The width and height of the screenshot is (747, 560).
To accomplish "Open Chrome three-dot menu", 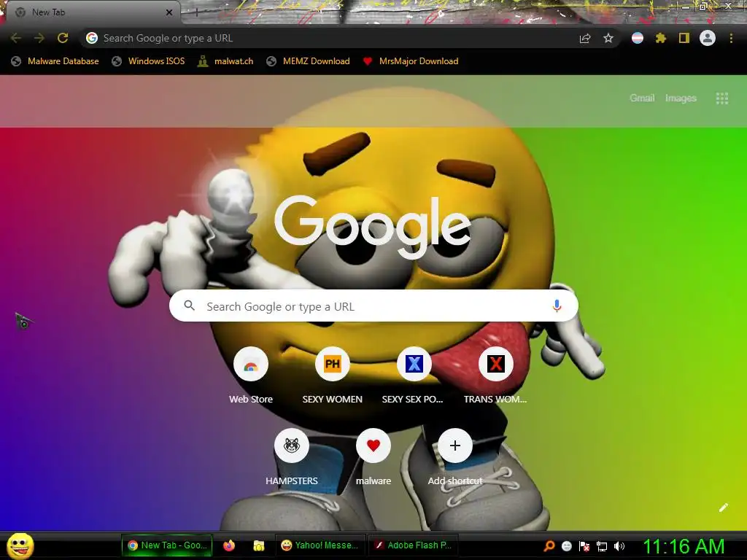I will [731, 38].
